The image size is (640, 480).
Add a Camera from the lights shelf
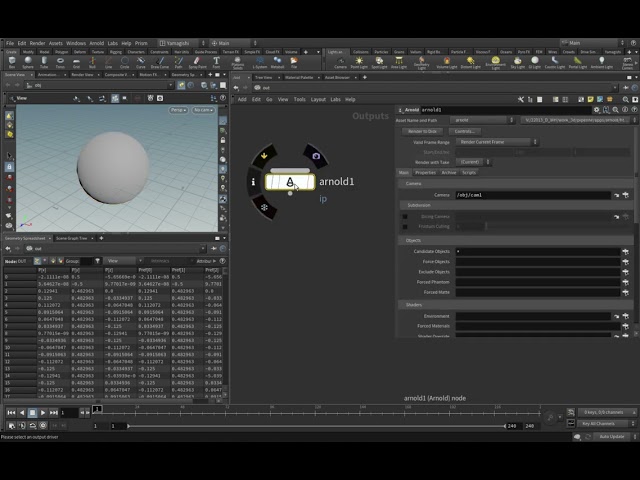[x=340, y=62]
